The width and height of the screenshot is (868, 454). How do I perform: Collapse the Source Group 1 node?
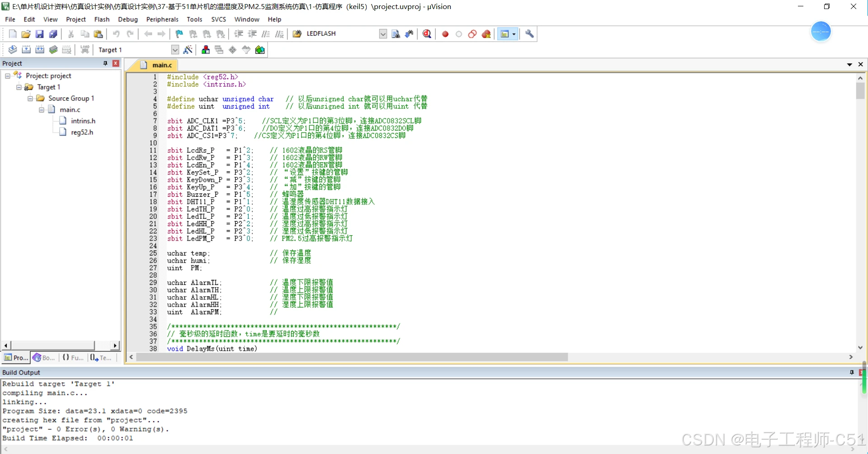pos(30,99)
